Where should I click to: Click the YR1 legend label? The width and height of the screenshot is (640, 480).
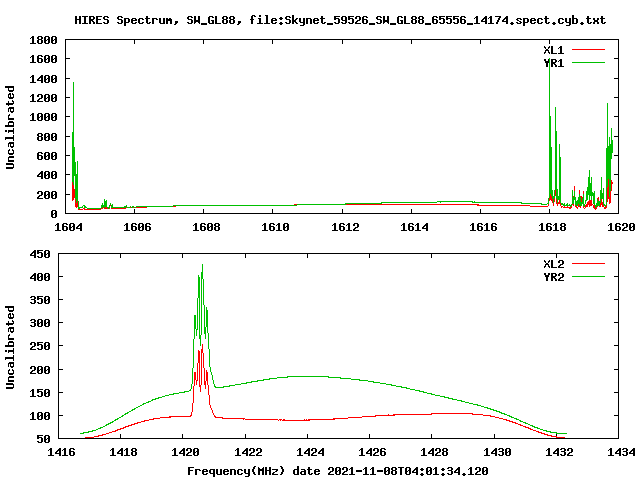click(x=555, y=62)
